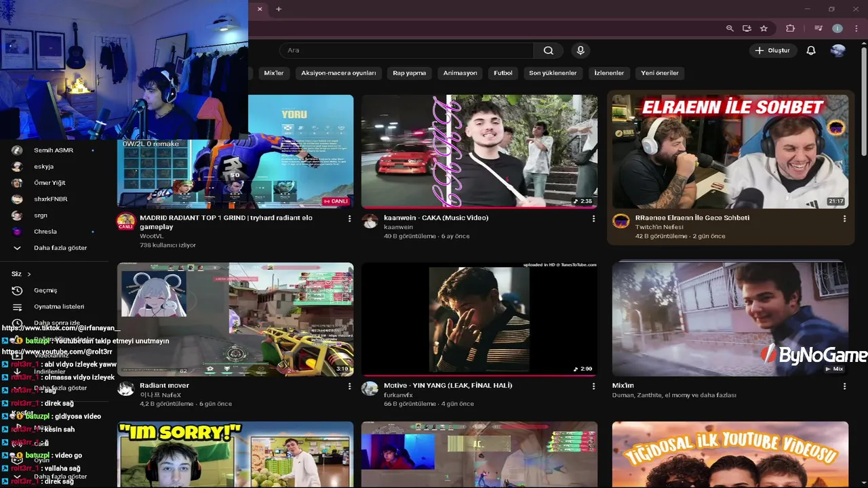Open the browser three-dot menu
This screenshot has width=868, height=488.
856,28
